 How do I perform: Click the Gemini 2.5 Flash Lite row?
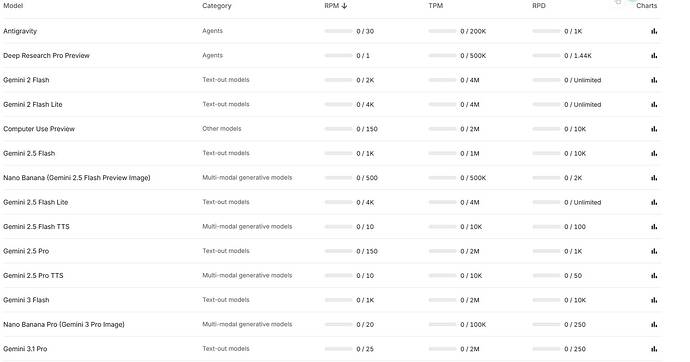(x=332, y=202)
